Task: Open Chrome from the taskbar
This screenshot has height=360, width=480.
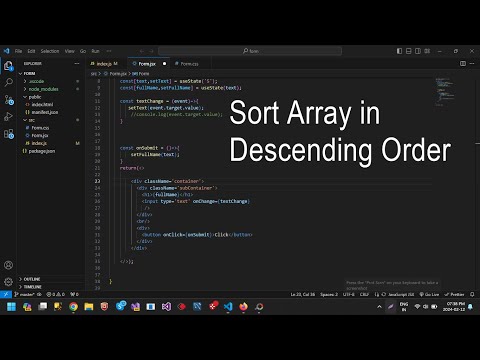Action: [73, 307]
